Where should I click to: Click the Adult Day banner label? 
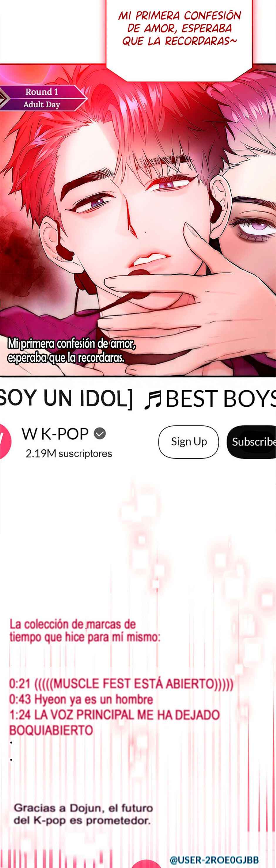pyautogui.click(x=42, y=105)
